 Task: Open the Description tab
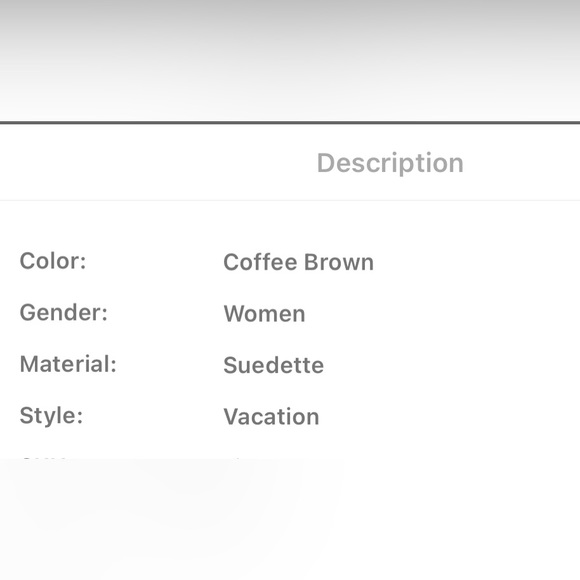[x=390, y=163]
